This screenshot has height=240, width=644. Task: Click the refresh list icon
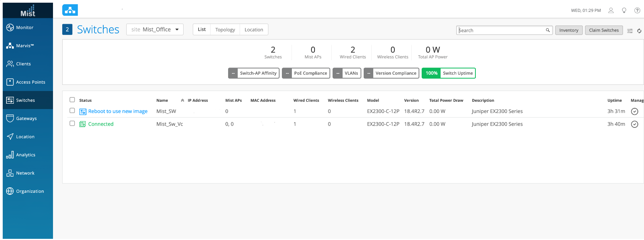[639, 31]
